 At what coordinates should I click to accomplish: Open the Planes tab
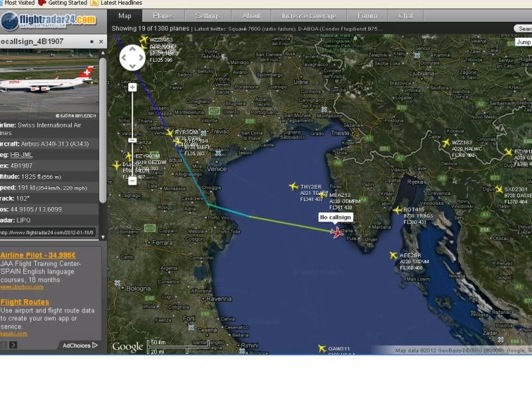pyautogui.click(x=163, y=15)
